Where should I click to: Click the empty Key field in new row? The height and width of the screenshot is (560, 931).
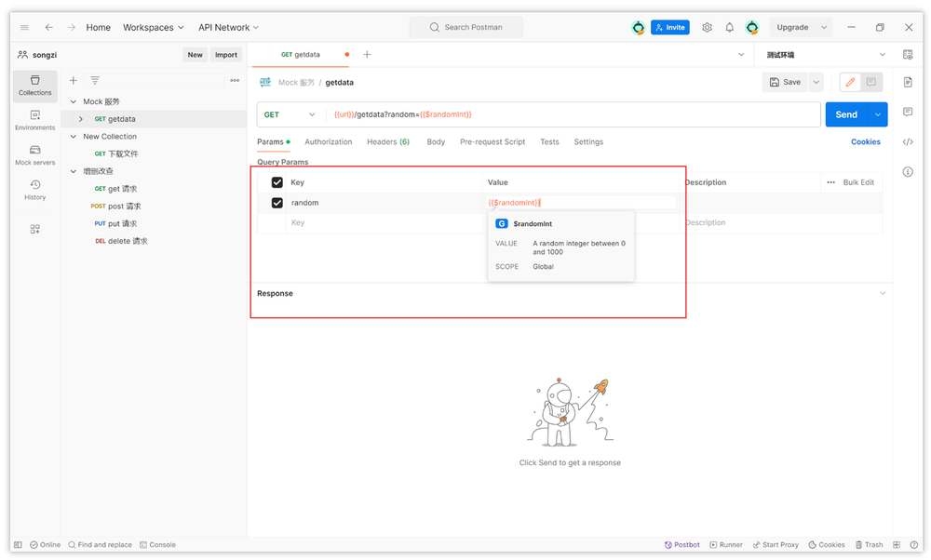(x=385, y=223)
